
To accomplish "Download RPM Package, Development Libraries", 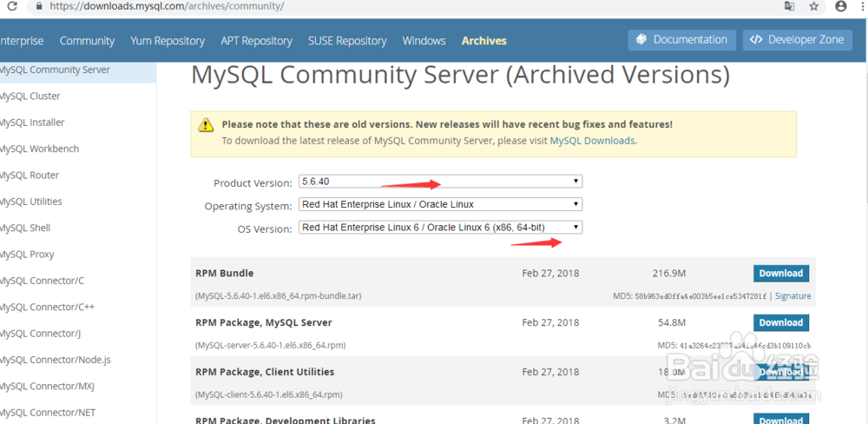I will point(780,419).
